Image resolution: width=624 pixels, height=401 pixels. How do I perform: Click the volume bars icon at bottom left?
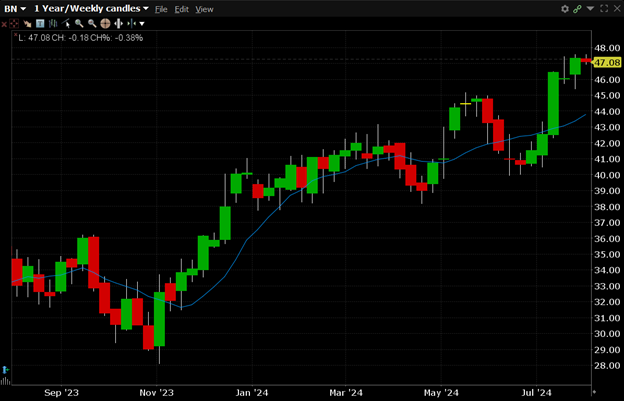coord(5,381)
